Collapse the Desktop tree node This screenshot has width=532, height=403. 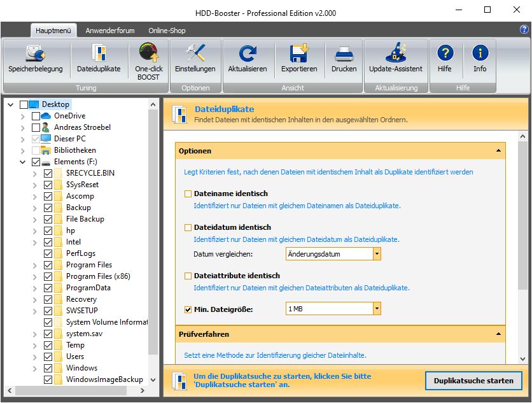coord(11,104)
